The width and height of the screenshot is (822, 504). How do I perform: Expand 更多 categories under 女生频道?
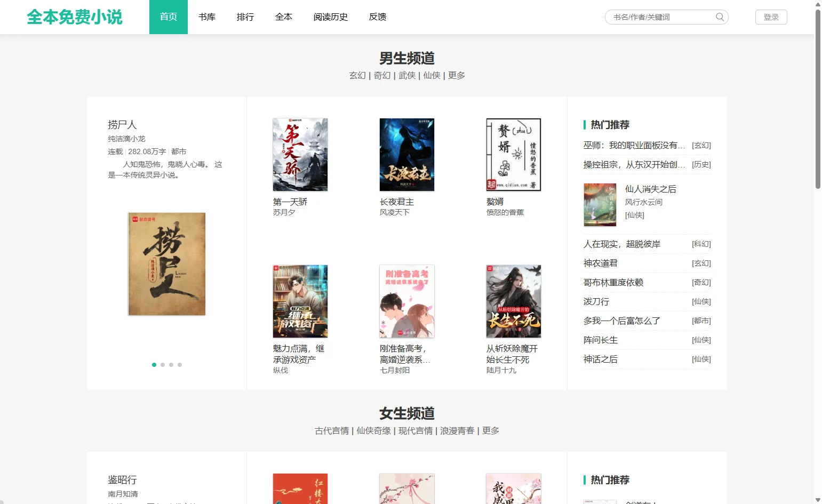pyautogui.click(x=490, y=431)
